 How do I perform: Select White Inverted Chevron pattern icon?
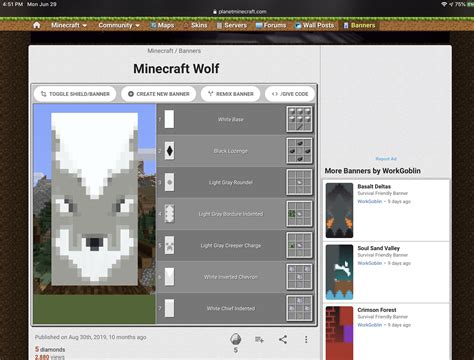pos(169,277)
